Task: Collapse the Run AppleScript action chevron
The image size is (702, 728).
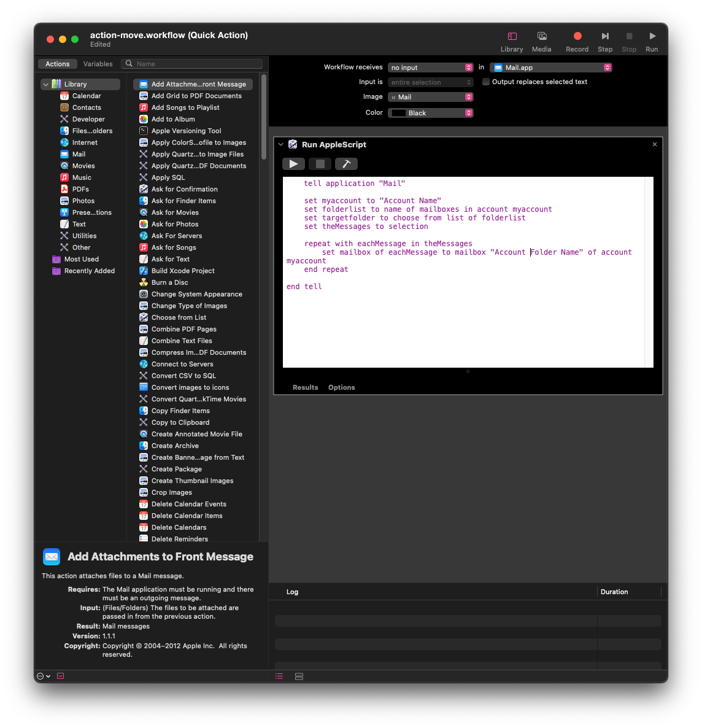Action: 281,144
